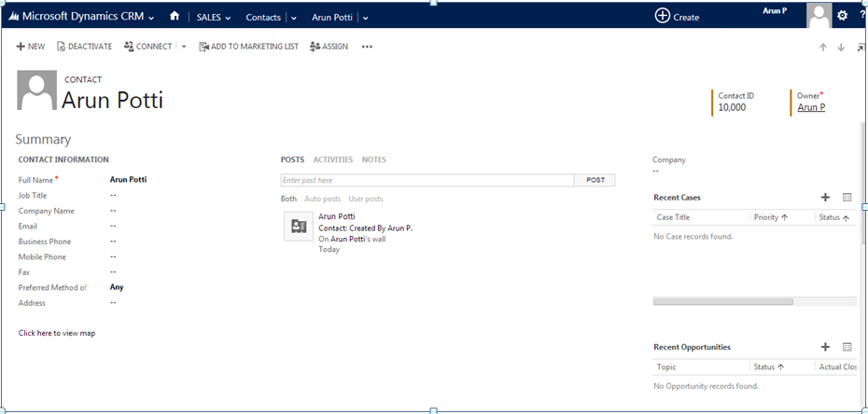Click the DEACTIVATE command
Viewport: 868px width, 414px height.
pyautogui.click(x=84, y=47)
